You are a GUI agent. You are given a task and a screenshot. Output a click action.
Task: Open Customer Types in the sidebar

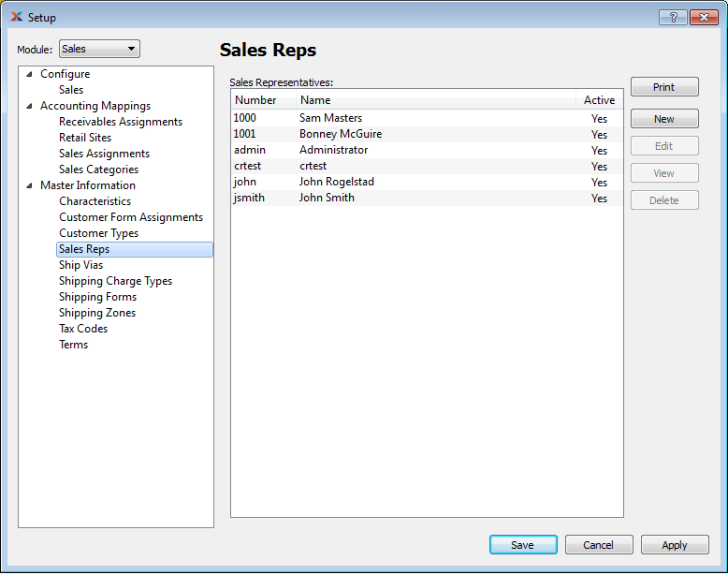click(x=98, y=233)
